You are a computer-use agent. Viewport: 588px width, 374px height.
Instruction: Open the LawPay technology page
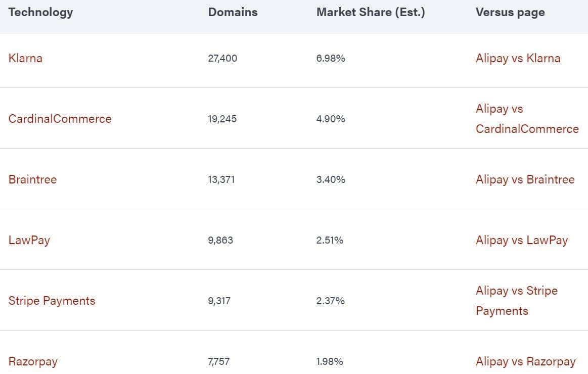[29, 240]
